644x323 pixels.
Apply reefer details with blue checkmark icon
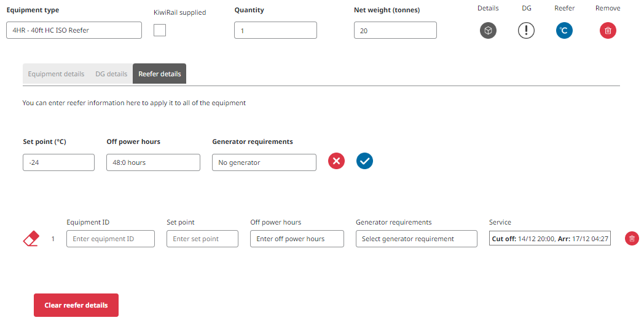coord(365,161)
